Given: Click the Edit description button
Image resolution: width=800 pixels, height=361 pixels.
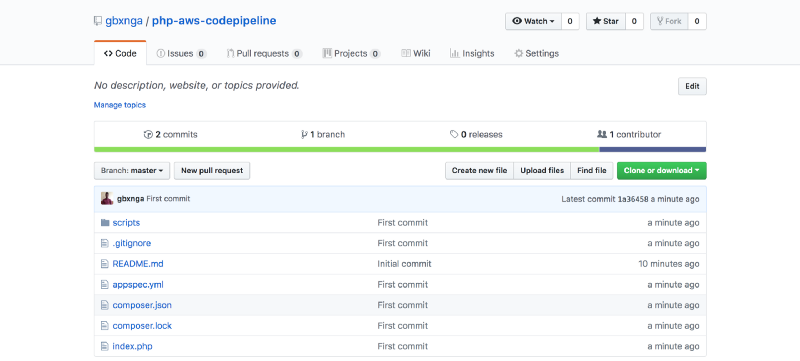Looking at the screenshot, I should 692,86.
